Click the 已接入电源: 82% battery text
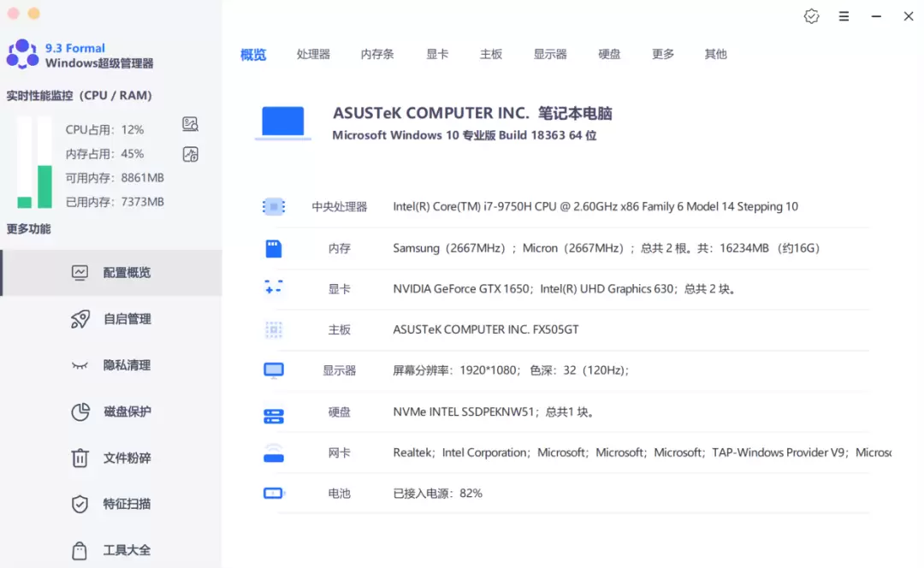 pyautogui.click(x=437, y=494)
